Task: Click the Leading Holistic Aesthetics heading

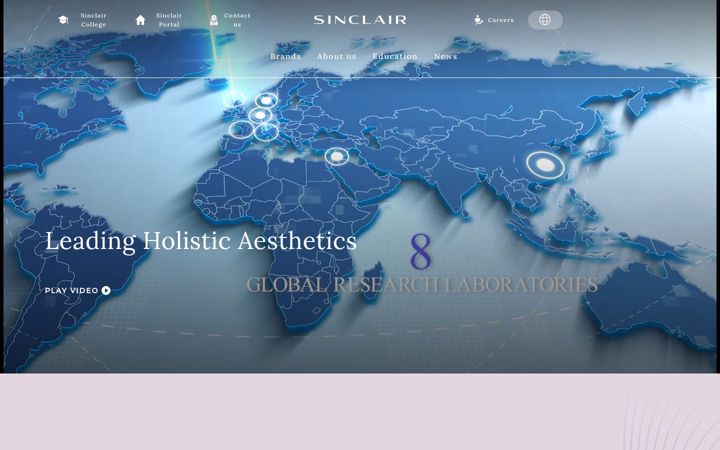Action: click(201, 241)
